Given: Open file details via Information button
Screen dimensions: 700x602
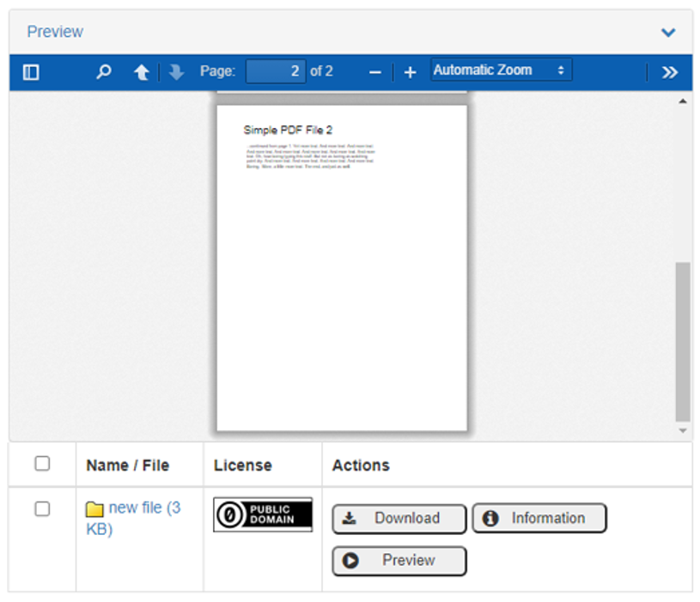Looking at the screenshot, I should (539, 518).
